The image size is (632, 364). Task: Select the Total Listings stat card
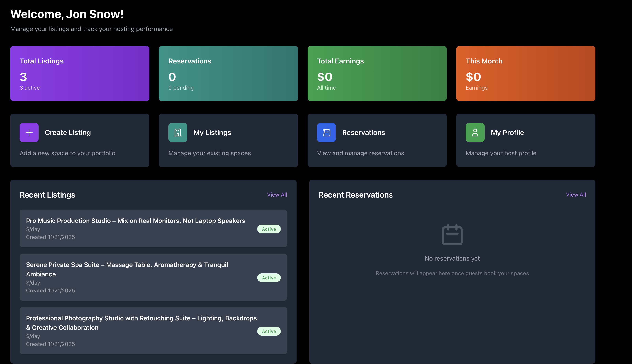pos(79,74)
